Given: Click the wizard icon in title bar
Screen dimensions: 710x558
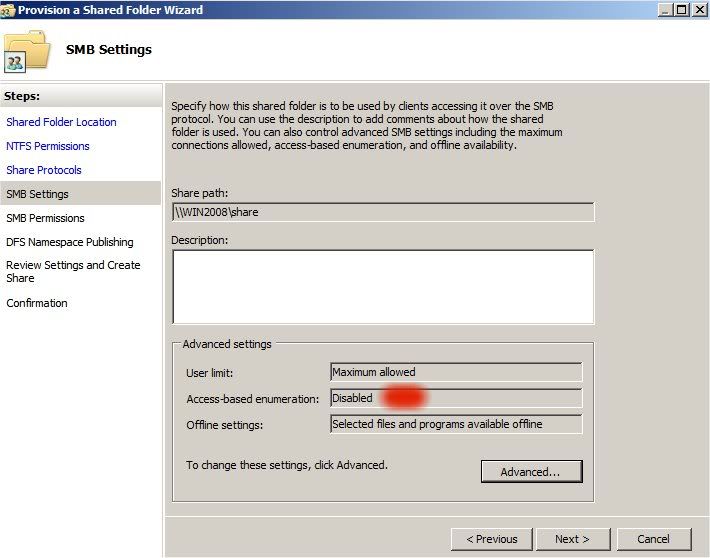Looking at the screenshot, I should [x=8, y=10].
